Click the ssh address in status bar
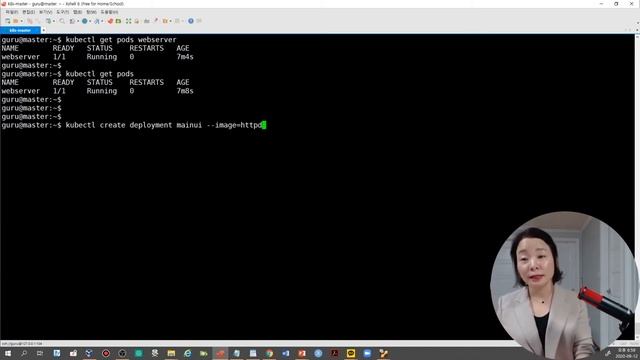This screenshot has height=360, width=640. pos(22,344)
